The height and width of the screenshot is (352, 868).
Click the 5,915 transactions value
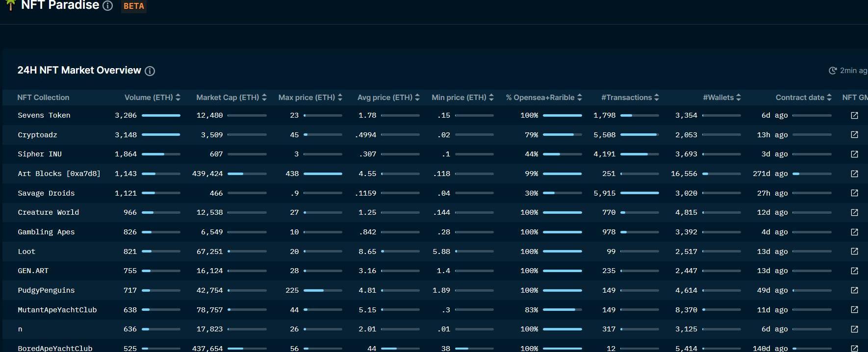pyautogui.click(x=604, y=193)
